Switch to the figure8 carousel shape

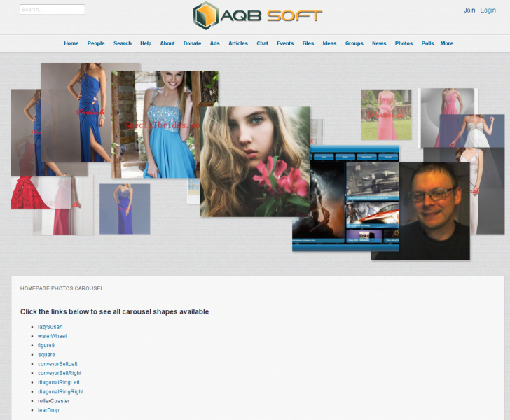tap(46, 345)
